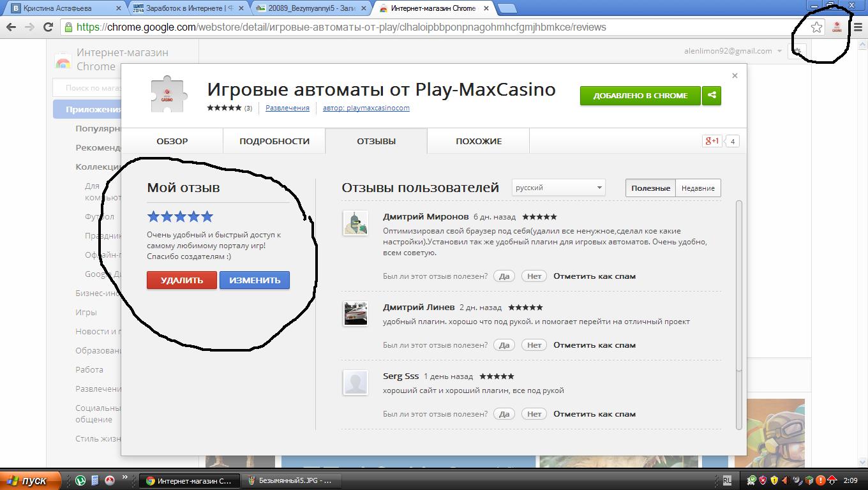Open a new browser tab

[x=507, y=8]
